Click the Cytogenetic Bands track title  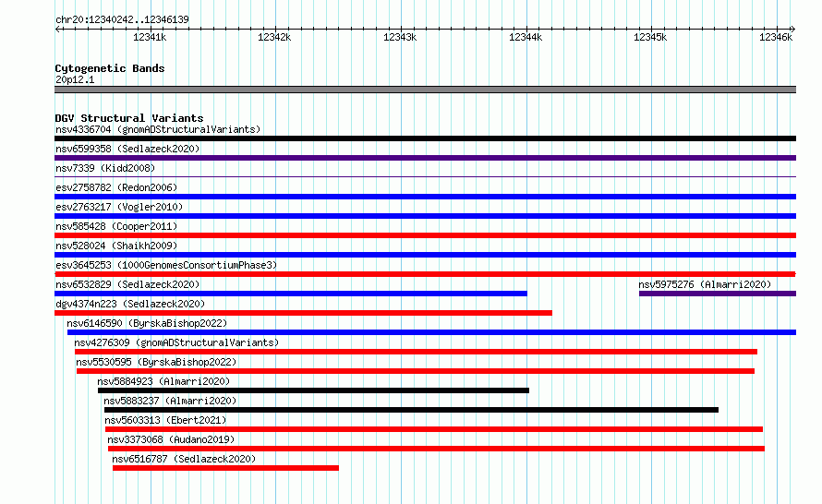[x=110, y=68]
